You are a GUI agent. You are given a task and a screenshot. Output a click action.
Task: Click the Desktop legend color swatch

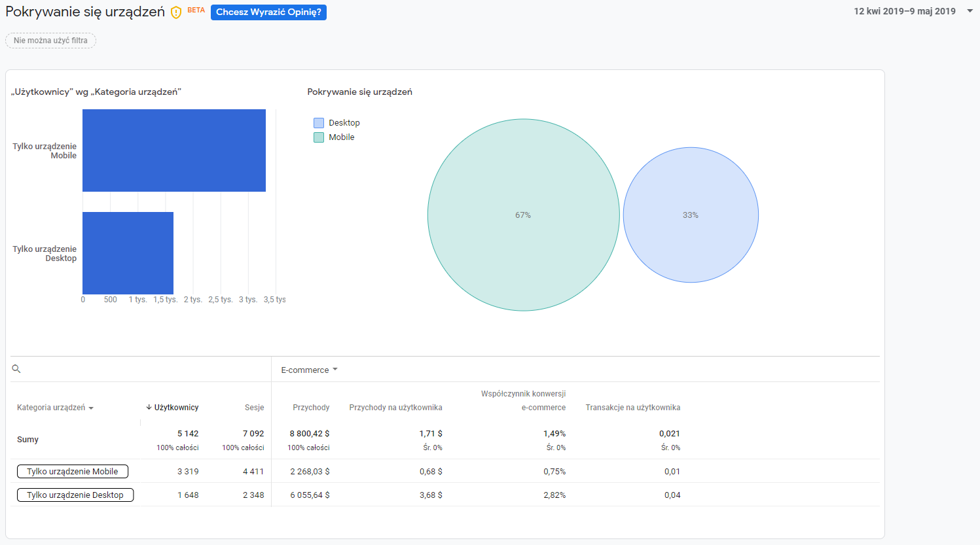coord(319,123)
